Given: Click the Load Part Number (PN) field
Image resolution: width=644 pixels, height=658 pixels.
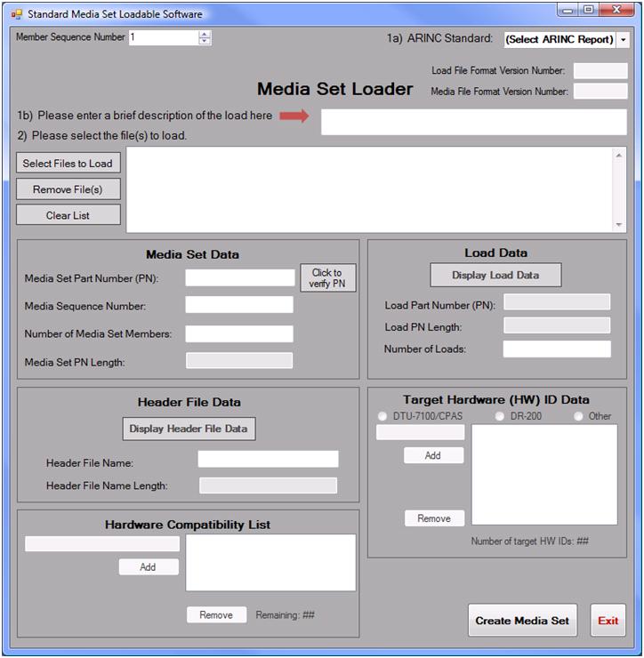Looking at the screenshot, I should click(557, 302).
